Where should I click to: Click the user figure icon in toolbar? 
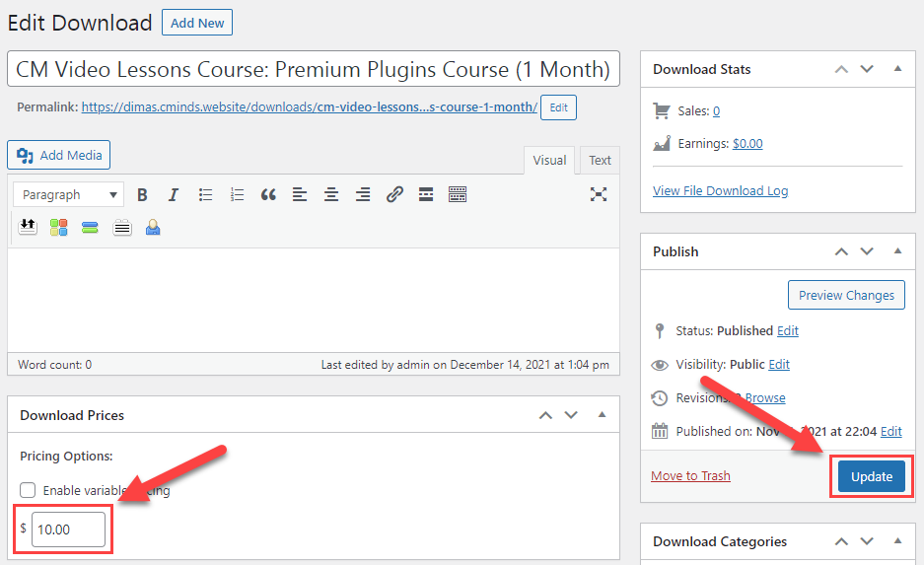pos(153,227)
